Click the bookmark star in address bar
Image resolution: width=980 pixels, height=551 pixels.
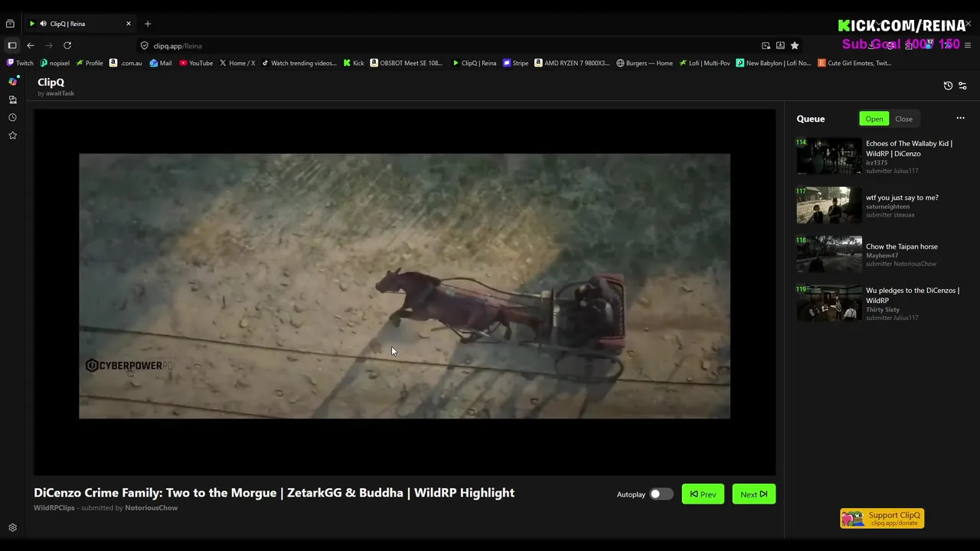tap(795, 46)
